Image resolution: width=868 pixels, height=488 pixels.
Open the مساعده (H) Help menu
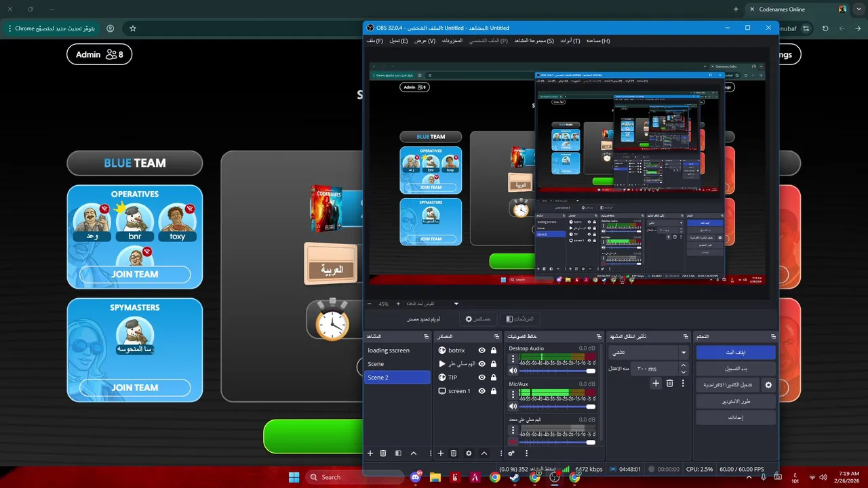click(x=598, y=41)
